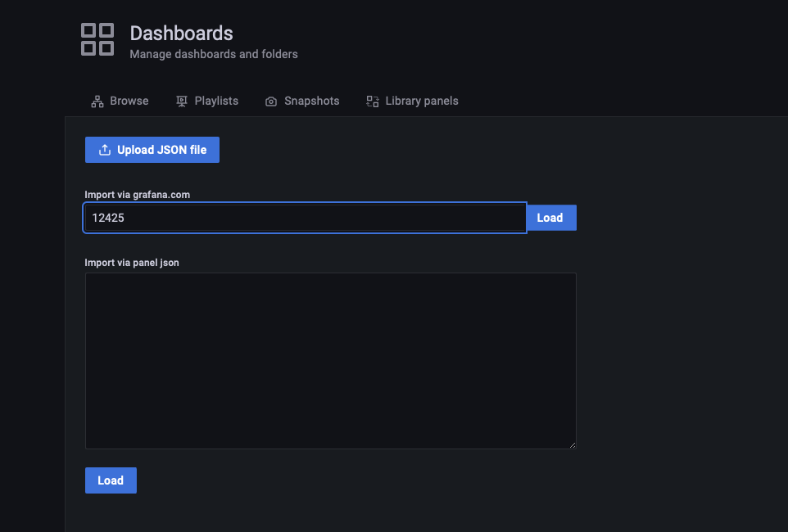Click the 'Import via grafana.com' label

(x=143, y=195)
